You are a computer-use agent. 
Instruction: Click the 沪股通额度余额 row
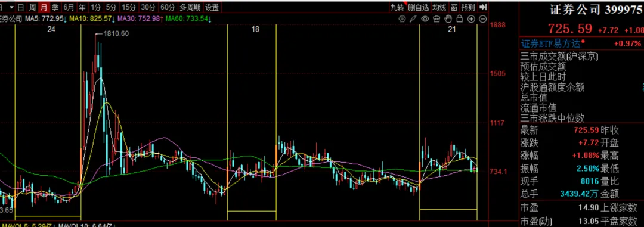(552, 87)
